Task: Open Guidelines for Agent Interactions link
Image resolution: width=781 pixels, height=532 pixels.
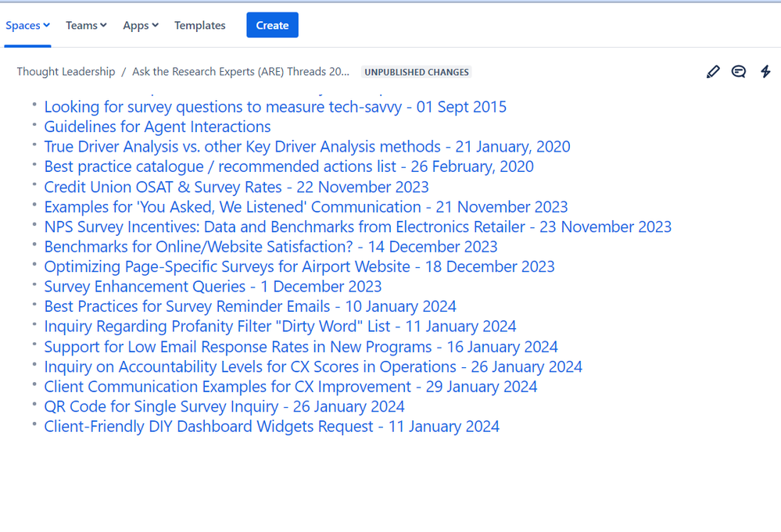Action: tap(157, 127)
